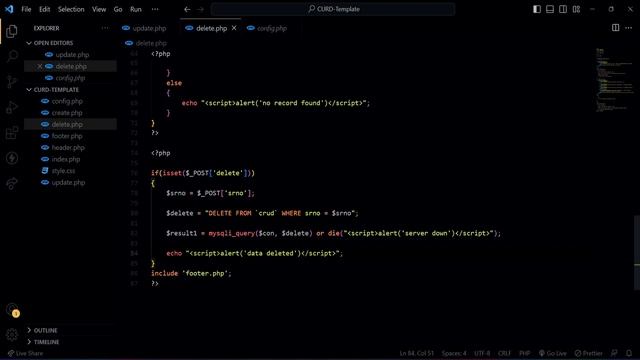Click Live Share in status bar
This screenshot has height=360, width=640.
25,353
